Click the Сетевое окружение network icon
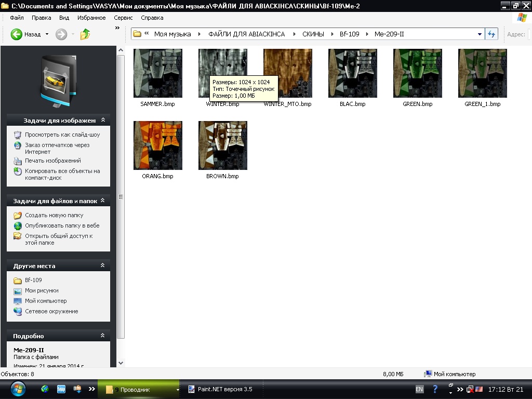 tap(18, 312)
